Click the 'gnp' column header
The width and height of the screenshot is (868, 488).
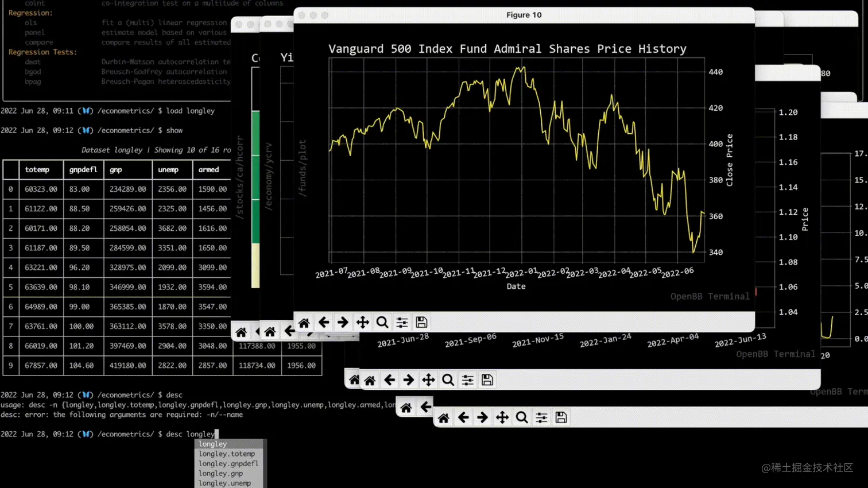coord(116,170)
